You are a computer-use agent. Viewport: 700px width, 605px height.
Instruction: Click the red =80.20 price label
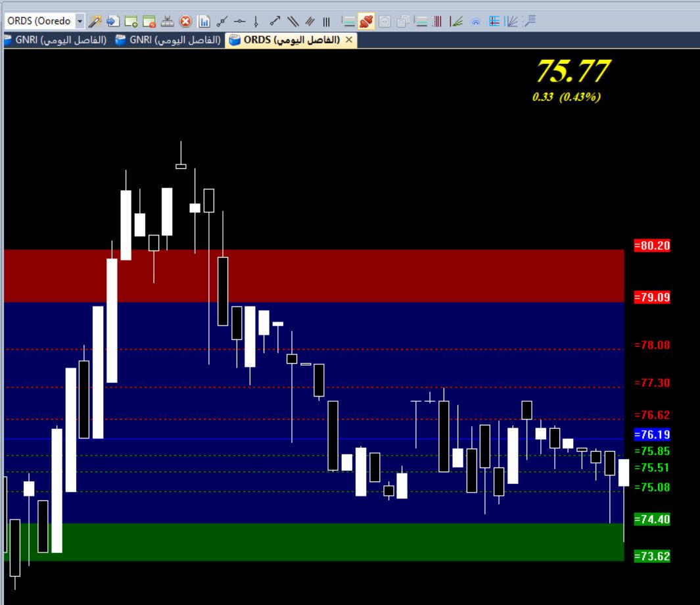point(652,245)
